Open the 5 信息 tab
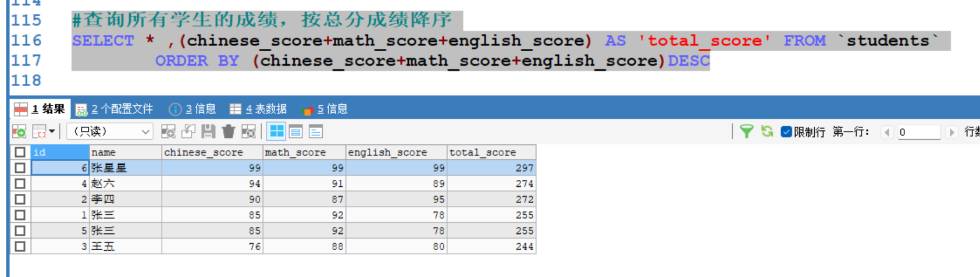The image size is (980, 277). click(324, 109)
